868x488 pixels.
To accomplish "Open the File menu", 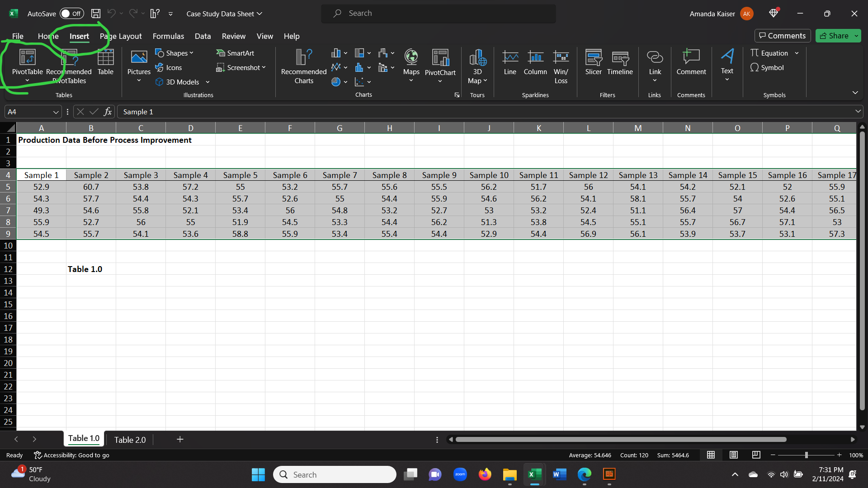I will point(18,36).
